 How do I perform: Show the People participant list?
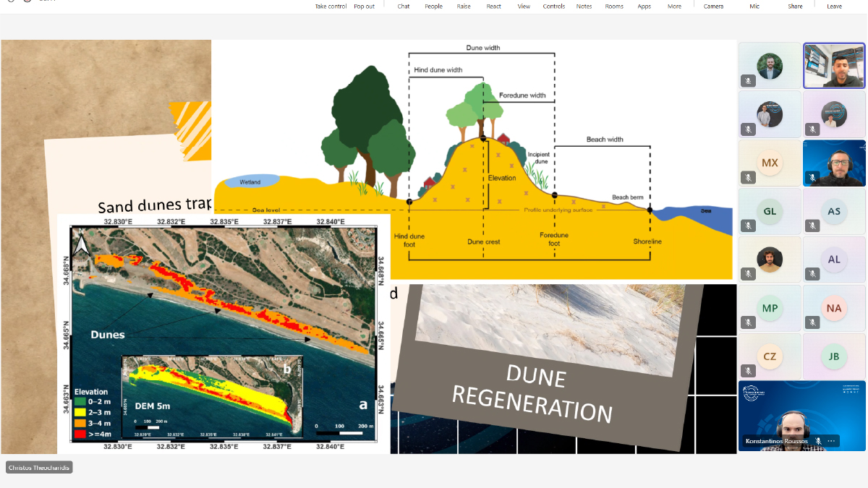[x=433, y=6]
